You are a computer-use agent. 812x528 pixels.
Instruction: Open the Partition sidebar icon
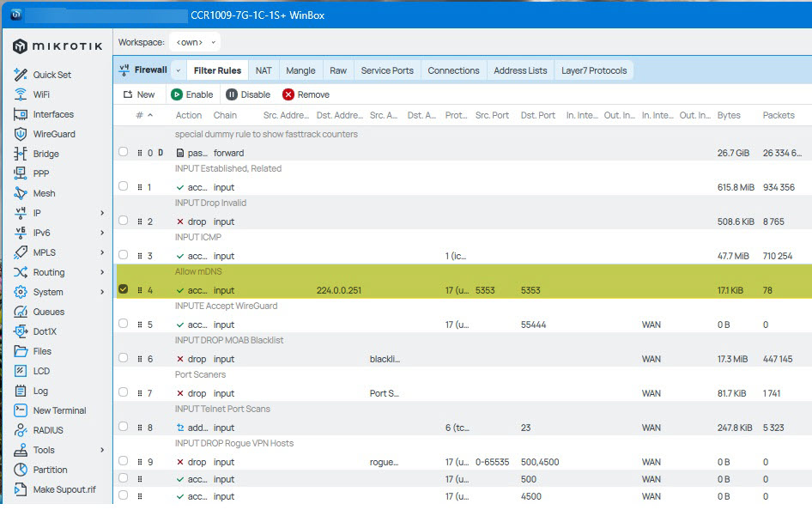21,470
